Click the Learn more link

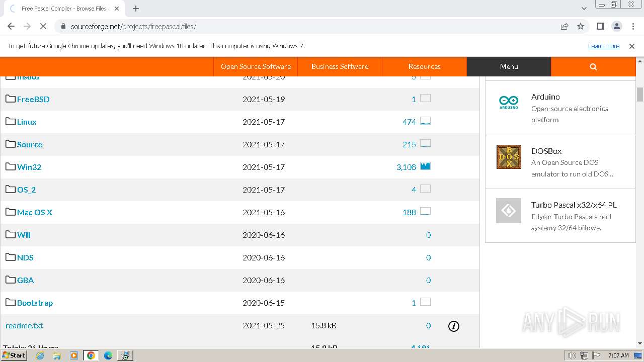click(x=604, y=46)
